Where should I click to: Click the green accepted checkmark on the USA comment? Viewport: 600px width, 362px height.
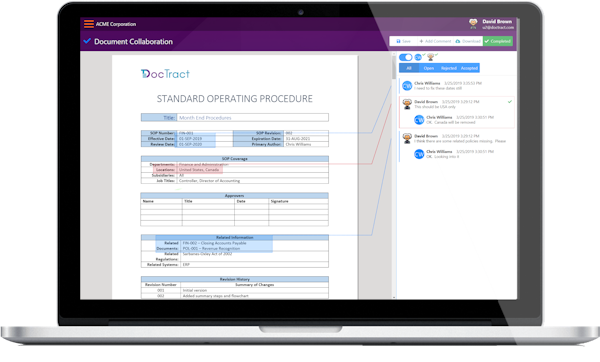[x=510, y=102]
